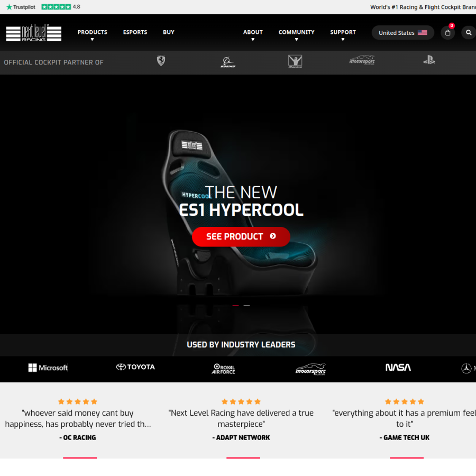Click the five stars above Adapt Network review

(x=241, y=401)
